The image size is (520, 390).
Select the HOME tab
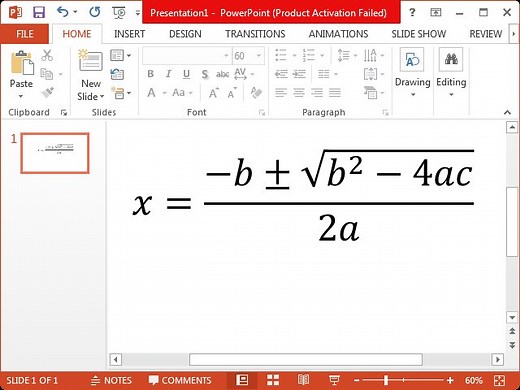point(77,34)
